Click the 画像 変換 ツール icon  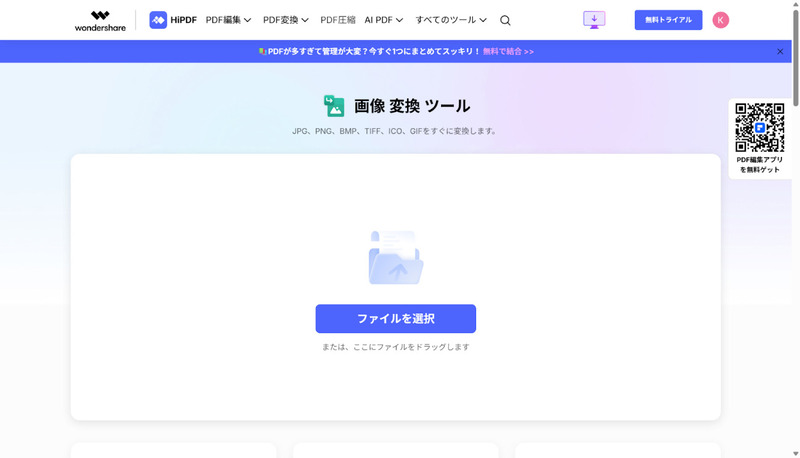click(334, 106)
